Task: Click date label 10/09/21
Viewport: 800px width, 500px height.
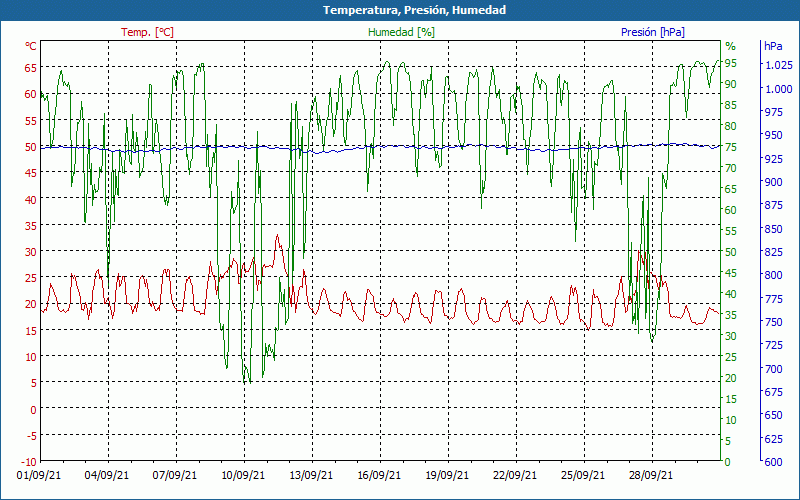Action: pos(243,475)
